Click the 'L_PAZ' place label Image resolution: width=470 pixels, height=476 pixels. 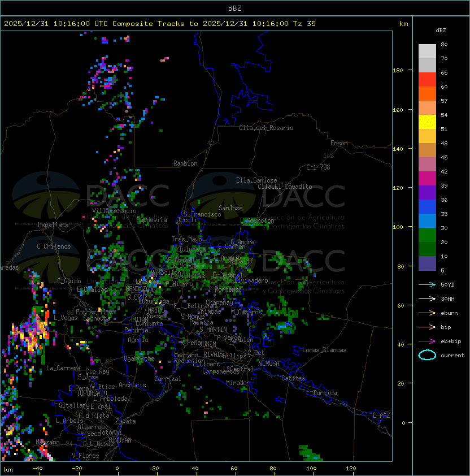(381, 416)
